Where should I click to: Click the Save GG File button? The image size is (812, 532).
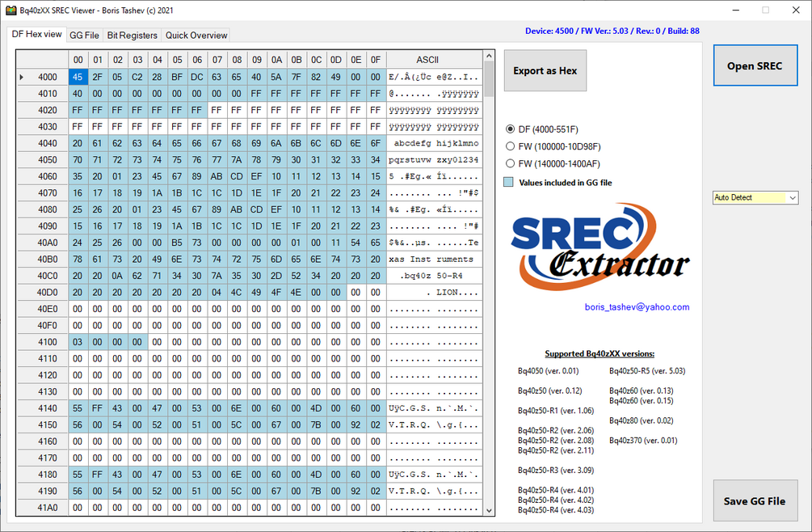coord(755,500)
